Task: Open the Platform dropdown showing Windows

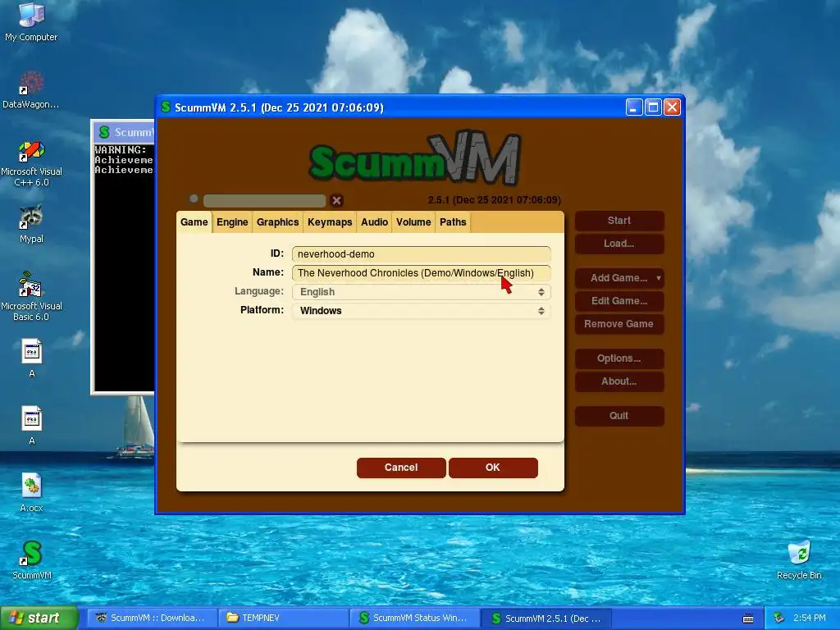Action: click(421, 310)
